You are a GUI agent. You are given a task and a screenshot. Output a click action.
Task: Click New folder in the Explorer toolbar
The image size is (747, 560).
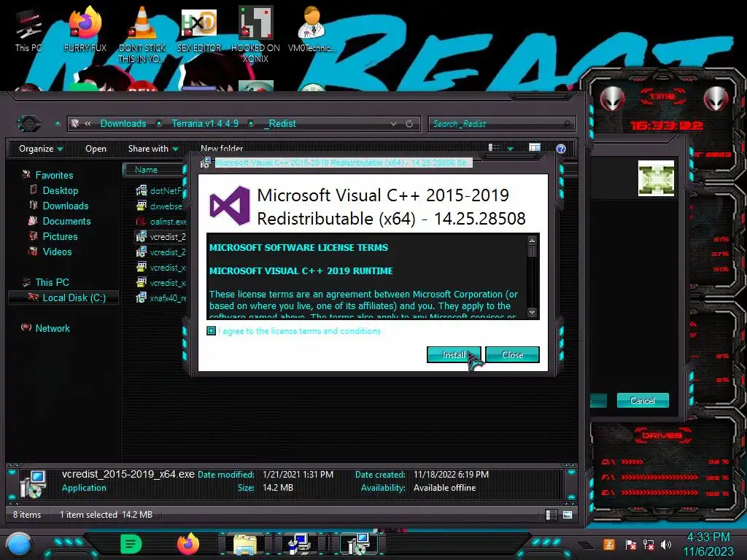[x=222, y=148]
